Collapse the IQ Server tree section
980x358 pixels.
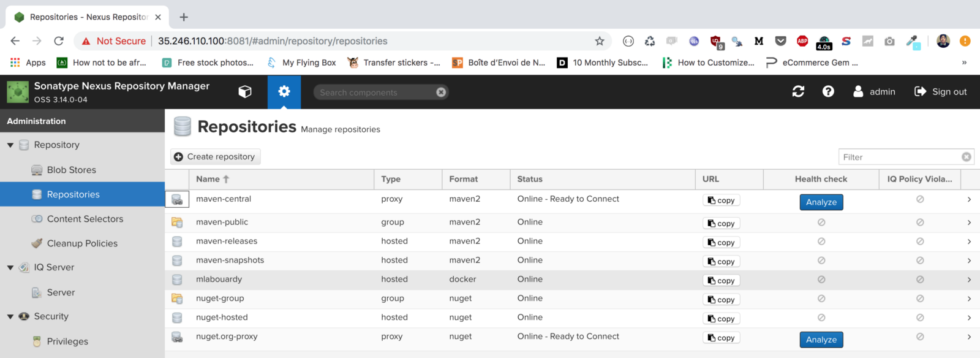[x=10, y=268]
